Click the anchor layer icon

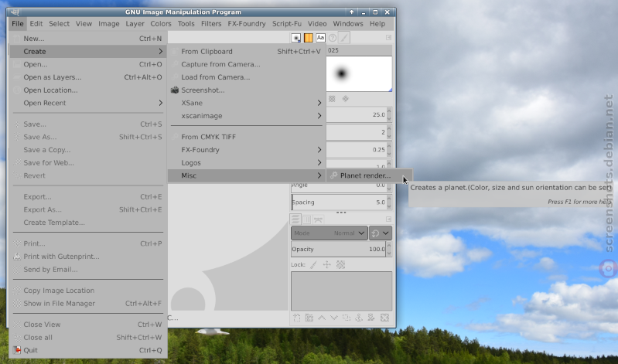[359, 318]
